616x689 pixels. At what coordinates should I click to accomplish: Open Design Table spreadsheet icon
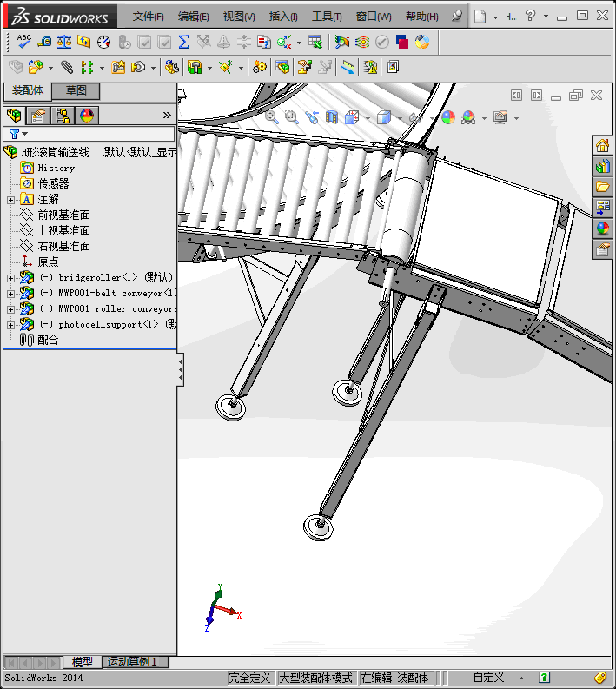point(315,42)
